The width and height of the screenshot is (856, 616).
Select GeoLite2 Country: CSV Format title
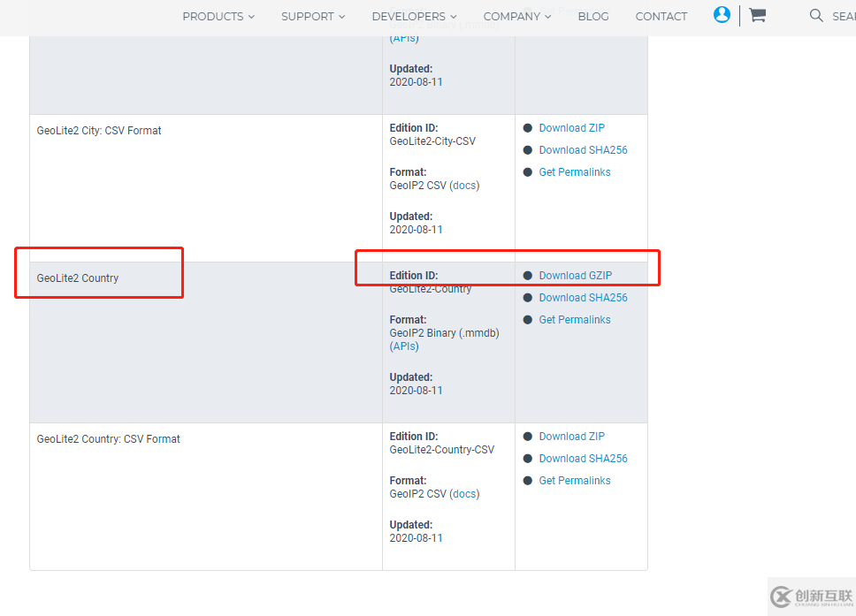[108, 439]
